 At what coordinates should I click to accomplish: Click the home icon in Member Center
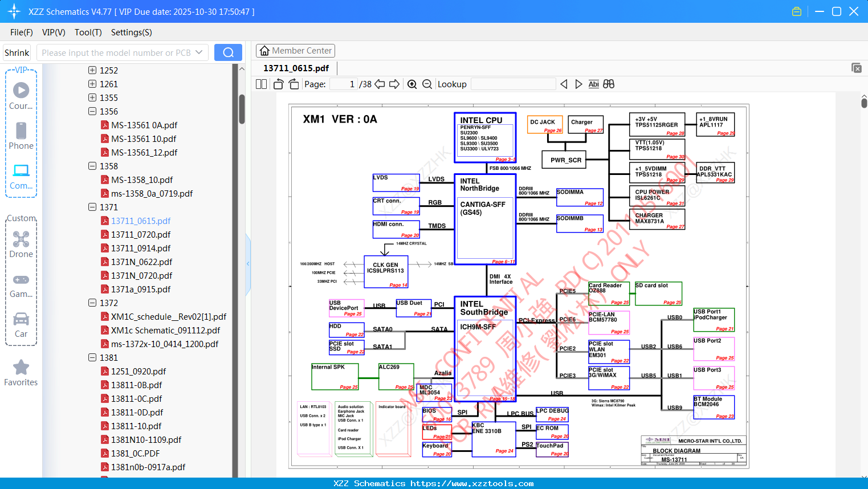pyautogui.click(x=264, y=51)
